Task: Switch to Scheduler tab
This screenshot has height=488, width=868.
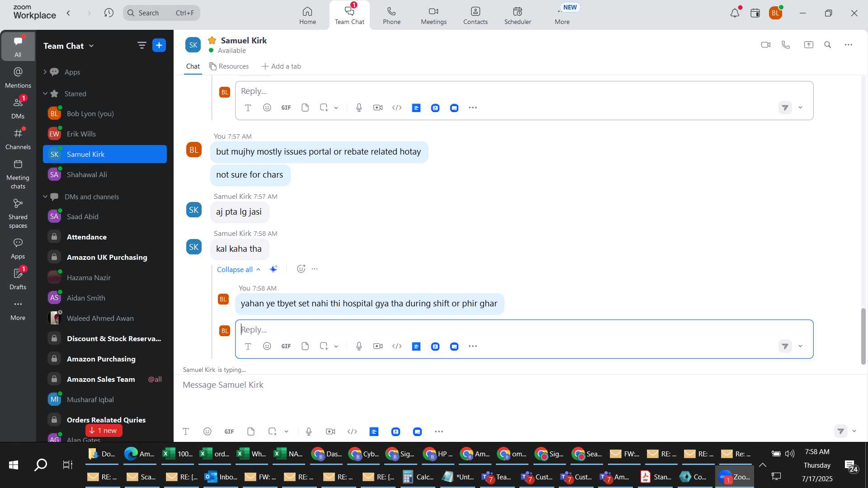Action: [518, 15]
